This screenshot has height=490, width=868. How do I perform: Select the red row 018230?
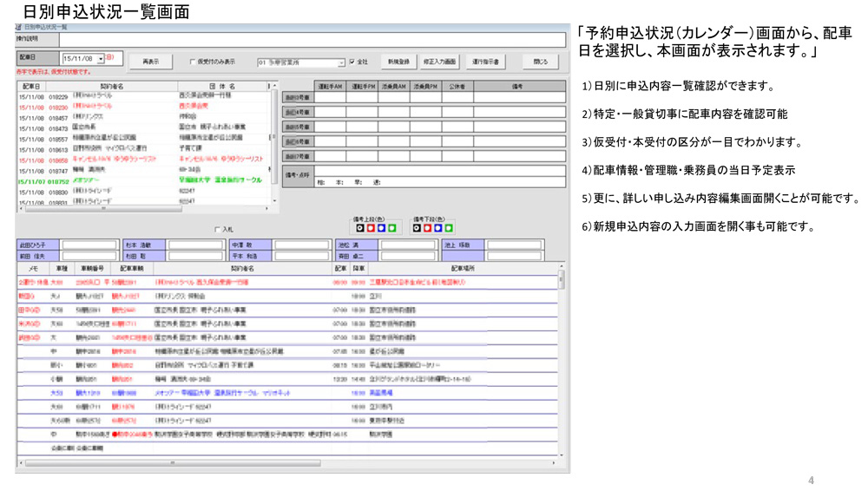(144, 108)
